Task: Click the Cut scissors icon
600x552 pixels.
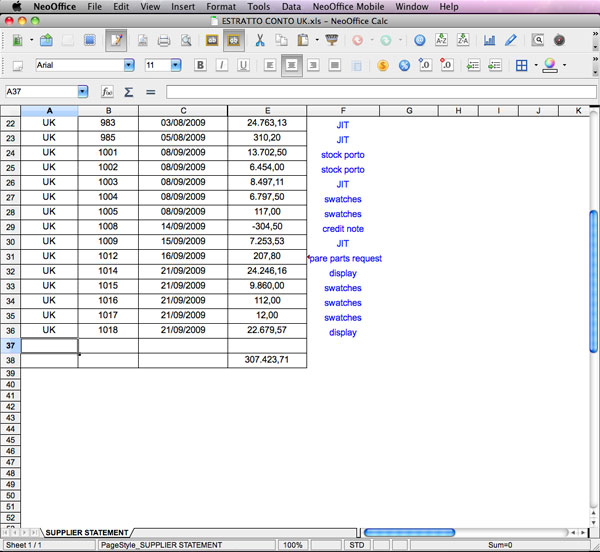Action: point(260,41)
